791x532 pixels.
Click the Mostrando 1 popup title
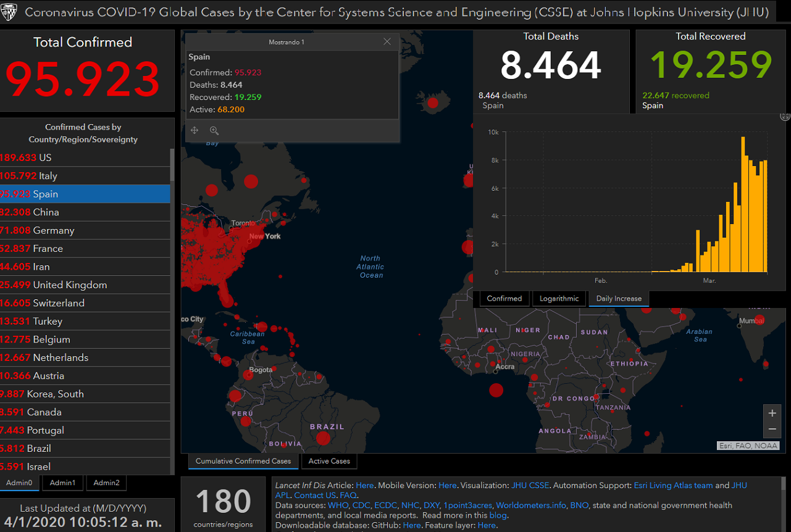tap(287, 42)
